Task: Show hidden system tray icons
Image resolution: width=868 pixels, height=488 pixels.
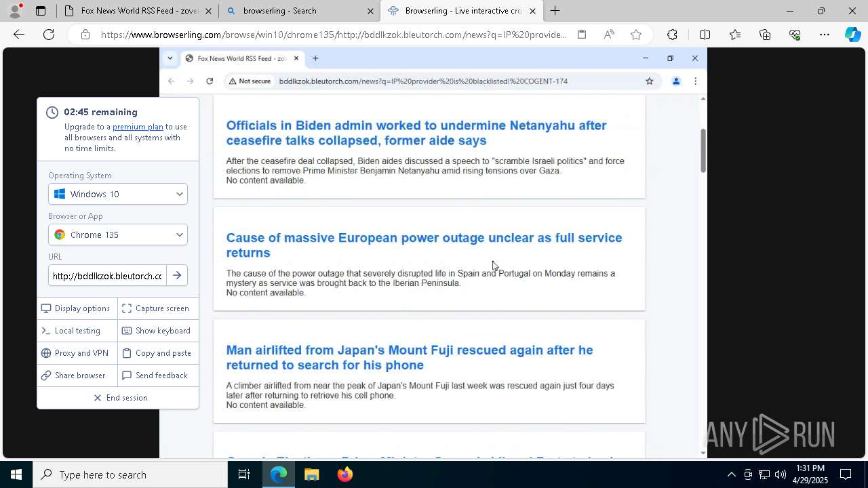Action: coord(731,474)
